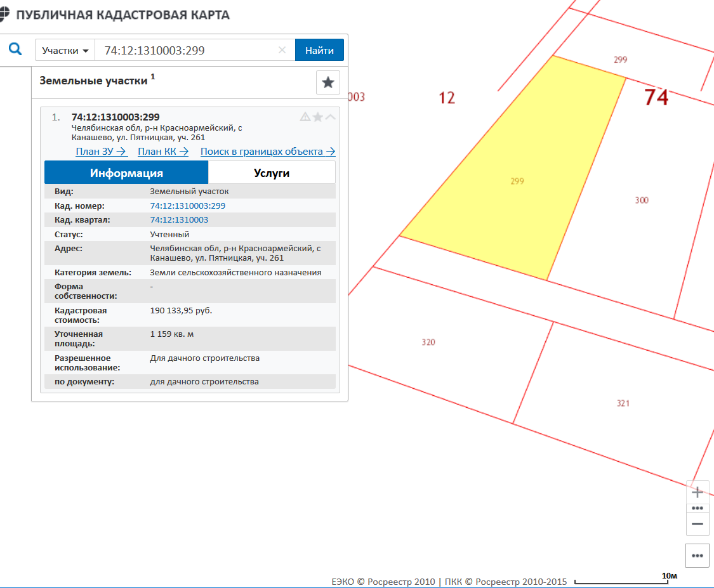Switch to the Услуги tab

point(272,173)
